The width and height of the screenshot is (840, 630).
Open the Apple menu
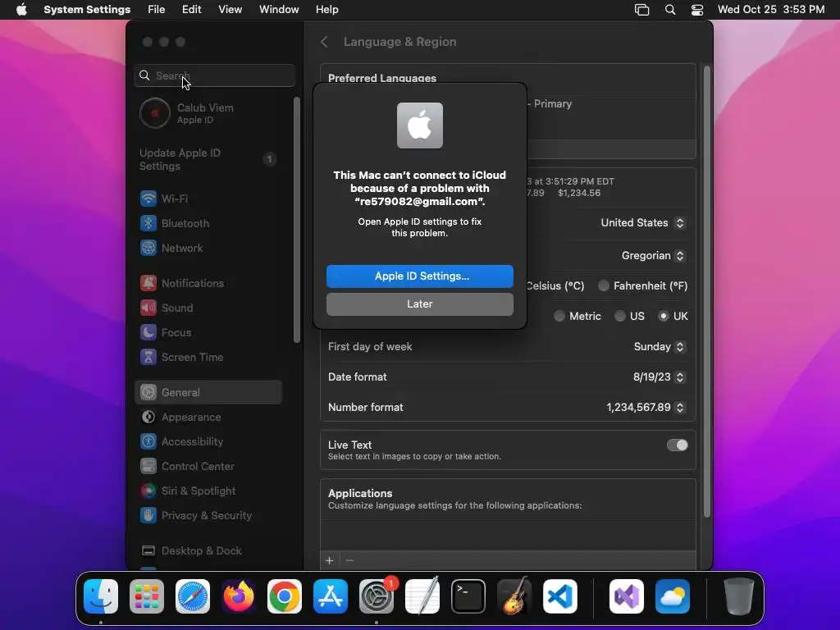point(21,10)
